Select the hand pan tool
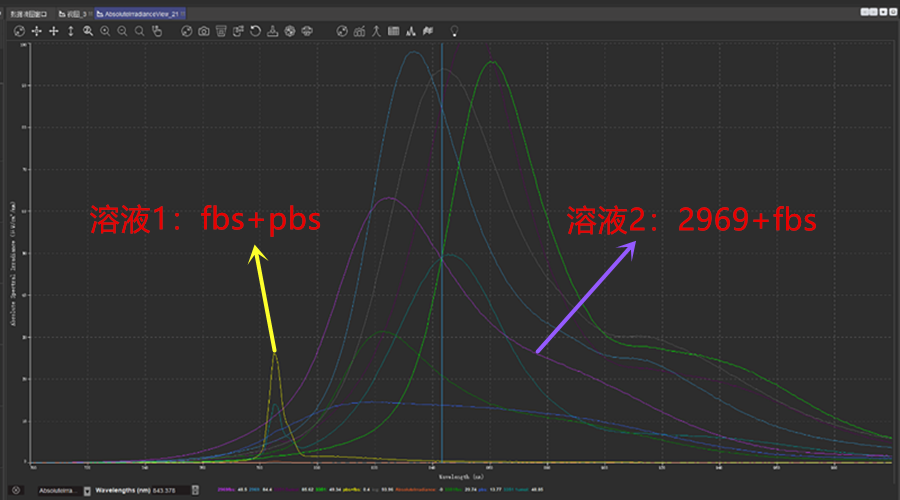Viewport: 900px width, 500px height. (156, 32)
